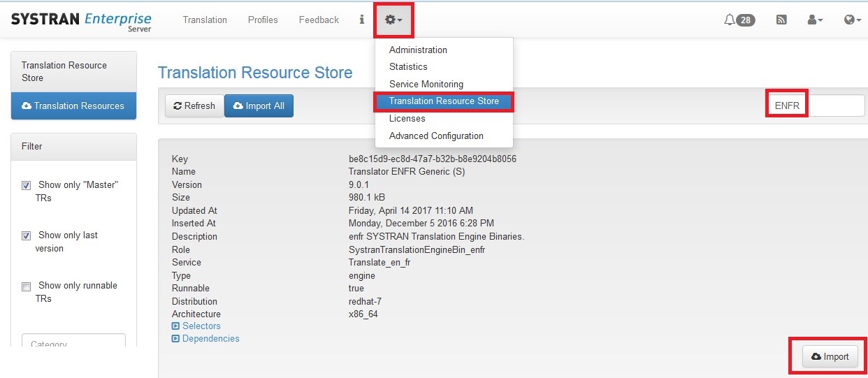Click the size value 980.1 kB
868x378 pixels.
pos(367,197)
